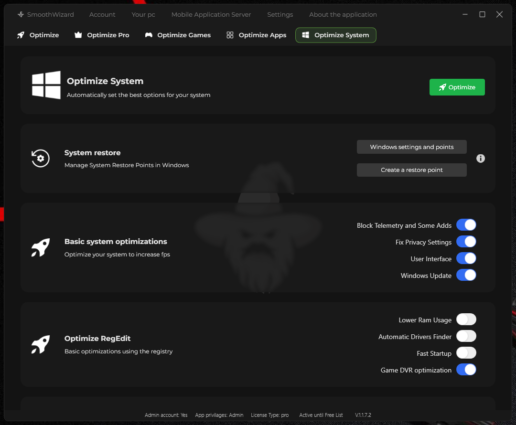Toggle the Windows Update switch

click(x=466, y=275)
